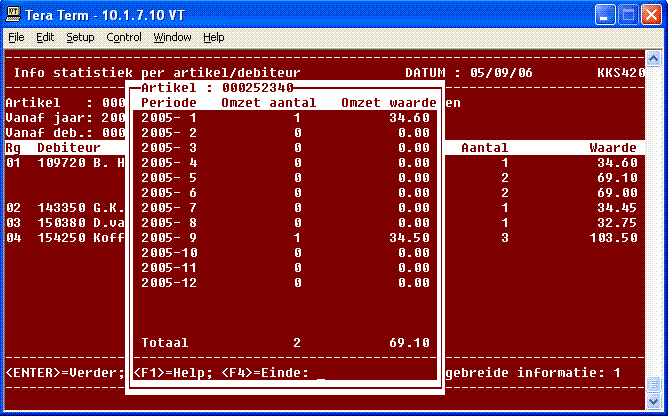Minimize the Tera Term window

pos(606,14)
